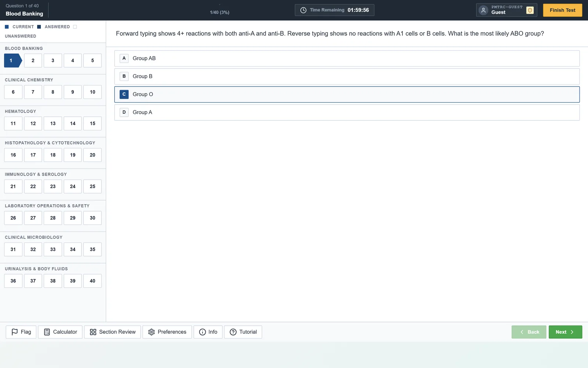Image resolution: width=588 pixels, height=368 pixels.
Task: Click the Info circle icon
Action: click(x=202, y=332)
